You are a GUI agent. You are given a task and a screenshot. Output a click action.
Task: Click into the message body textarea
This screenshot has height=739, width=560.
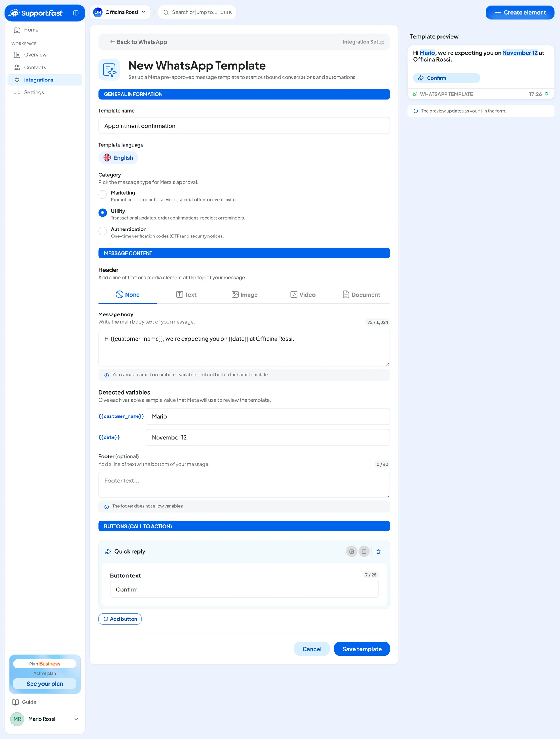coord(244,348)
